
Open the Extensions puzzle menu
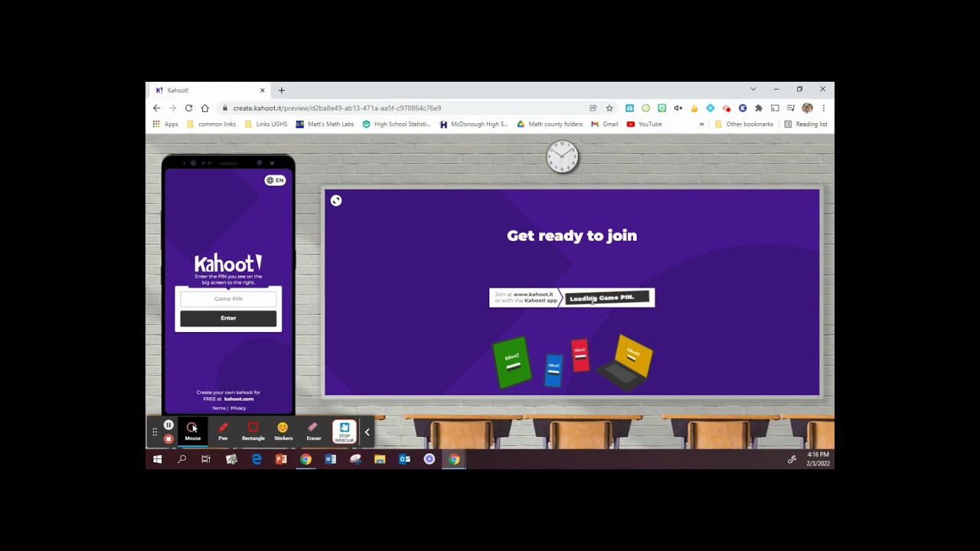[x=758, y=108]
